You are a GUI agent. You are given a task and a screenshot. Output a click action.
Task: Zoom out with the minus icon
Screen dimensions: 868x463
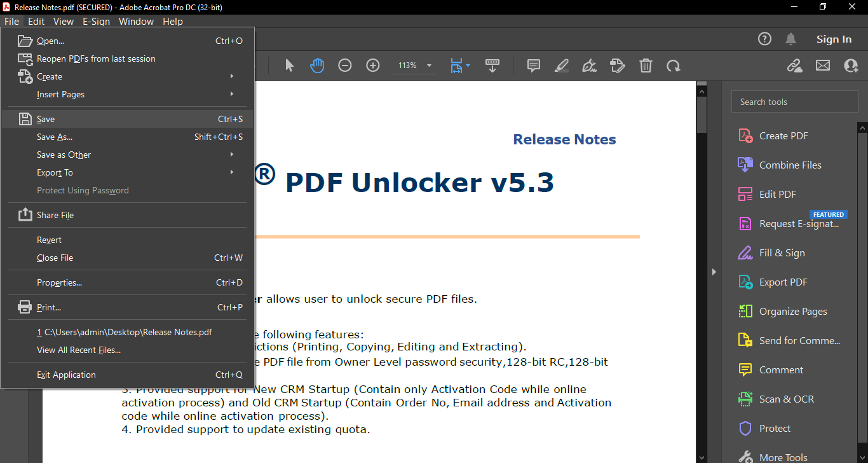point(345,66)
